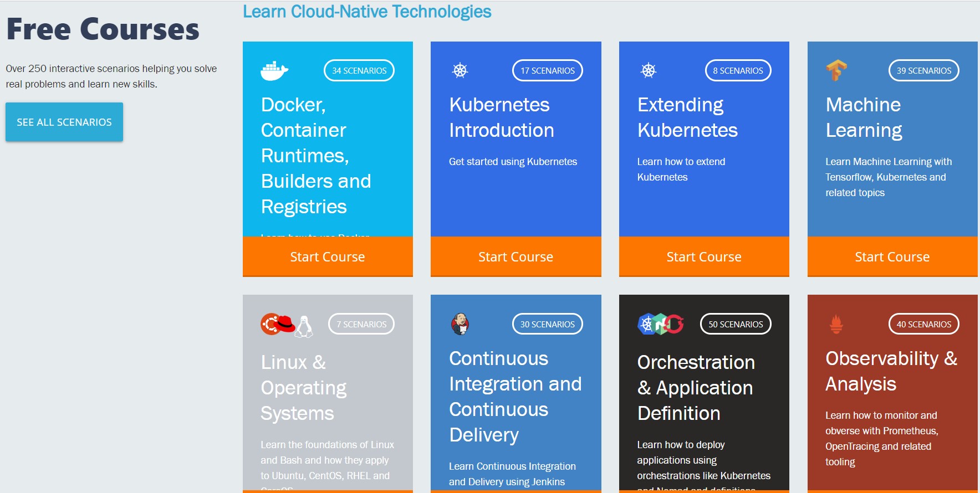This screenshot has height=493, width=980.
Task: Click the Free Courses heading
Action: [x=103, y=29]
